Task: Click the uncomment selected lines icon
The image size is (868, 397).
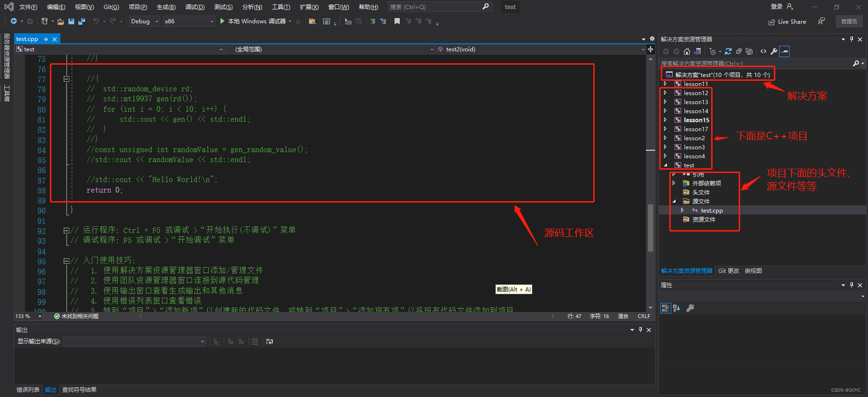Action: pos(383,21)
